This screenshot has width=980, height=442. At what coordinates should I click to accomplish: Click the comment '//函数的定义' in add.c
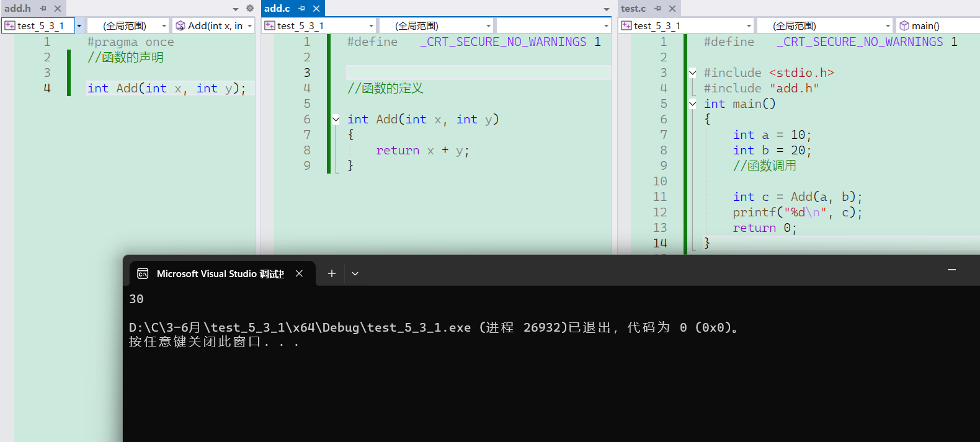click(385, 88)
